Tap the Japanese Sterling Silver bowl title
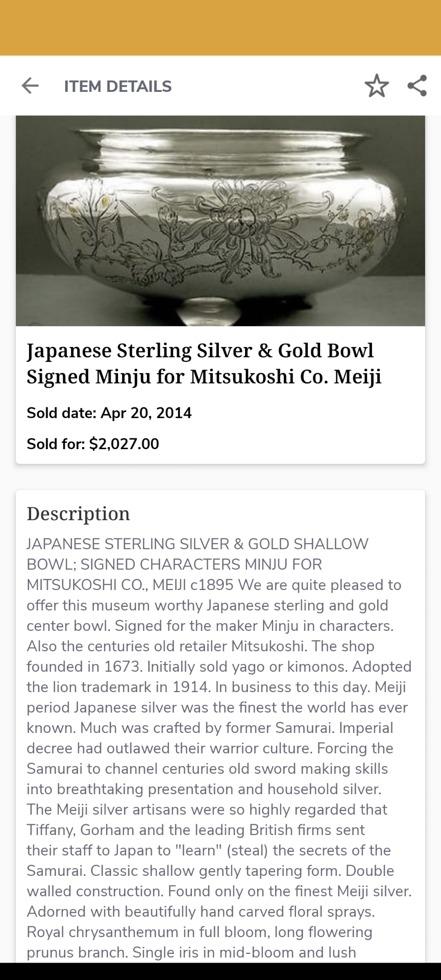This screenshot has width=441, height=980. tap(204, 363)
